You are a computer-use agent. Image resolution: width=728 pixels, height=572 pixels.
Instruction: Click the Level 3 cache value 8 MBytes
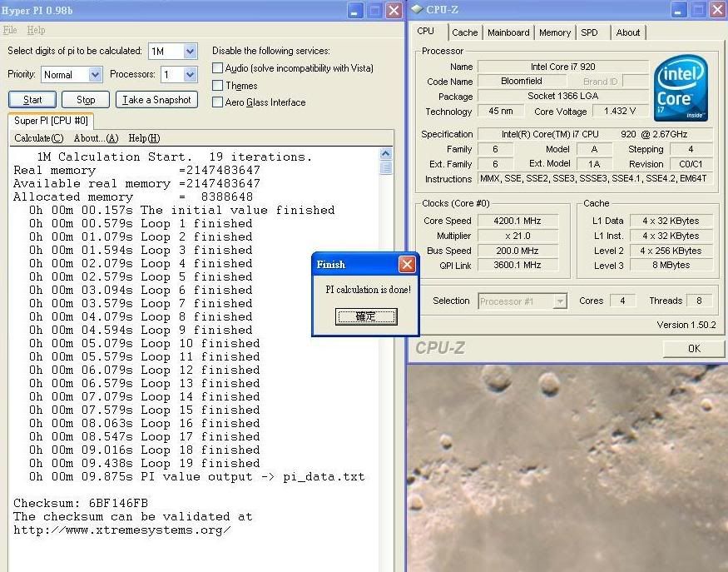tap(671, 265)
